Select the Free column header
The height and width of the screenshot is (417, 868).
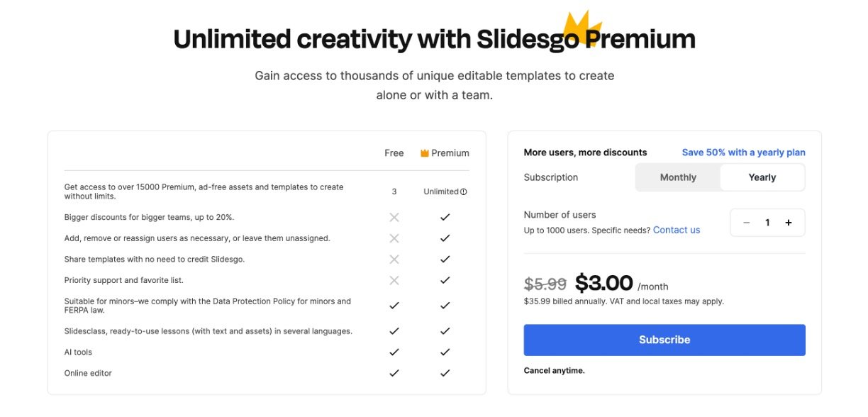click(x=394, y=153)
